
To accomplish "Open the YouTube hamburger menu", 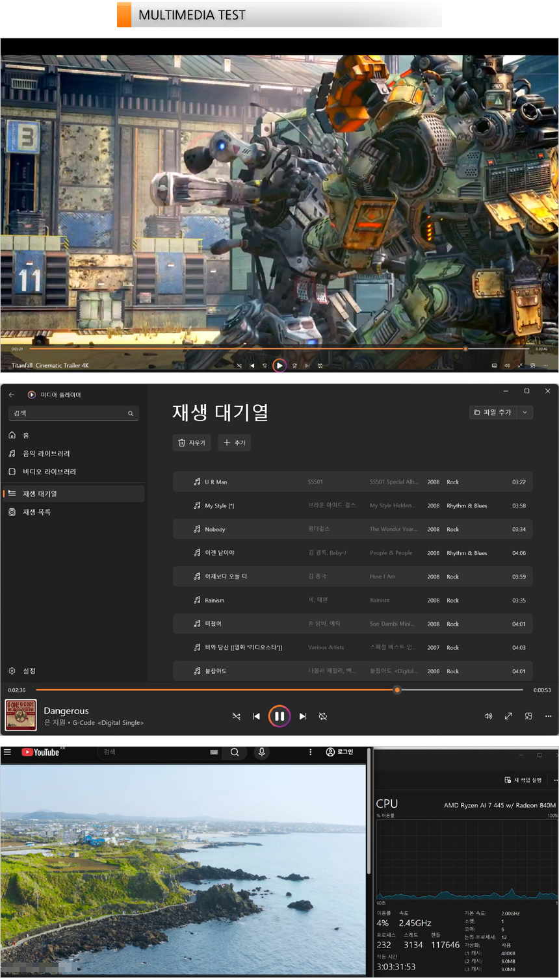I will click(8, 752).
